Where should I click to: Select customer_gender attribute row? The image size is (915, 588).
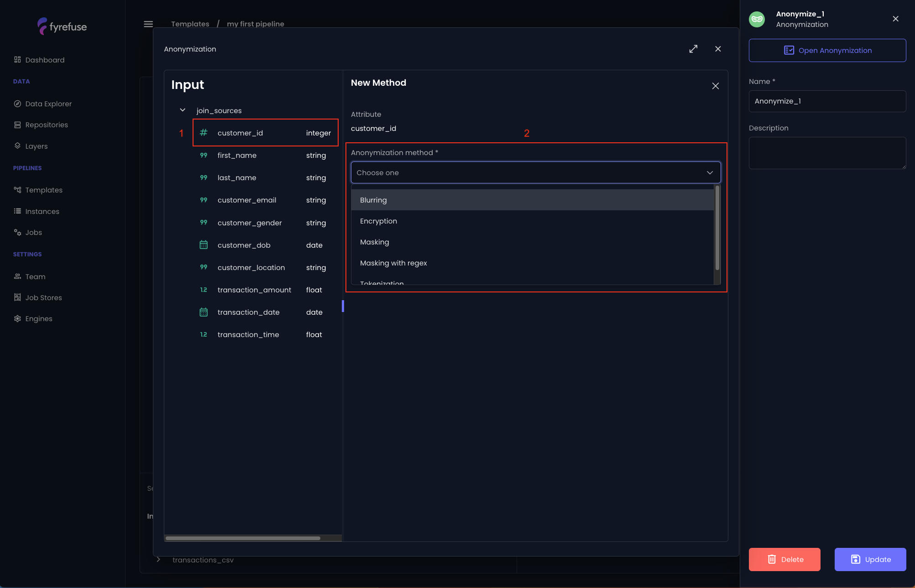coord(266,223)
